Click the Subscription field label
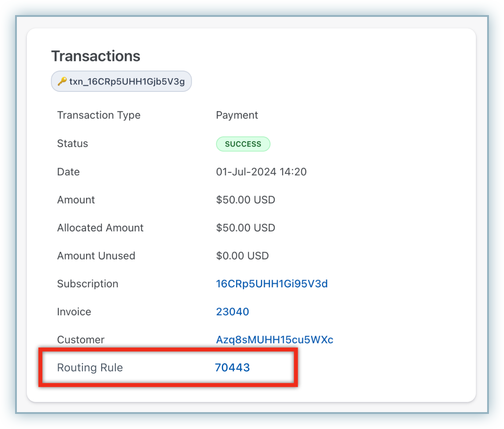This screenshot has width=504, height=429. [87, 284]
